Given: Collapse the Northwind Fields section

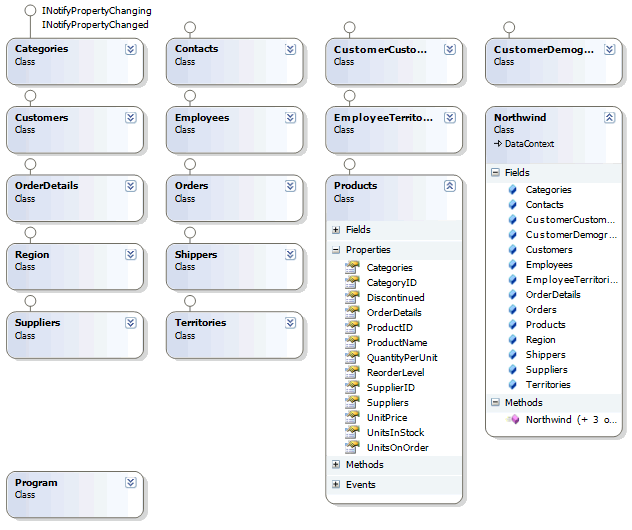Looking at the screenshot, I should 495,173.
